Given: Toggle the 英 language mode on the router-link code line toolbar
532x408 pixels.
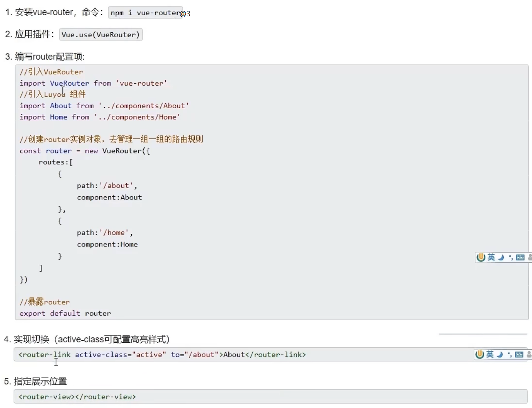Looking at the screenshot, I should [x=490, y=355].
